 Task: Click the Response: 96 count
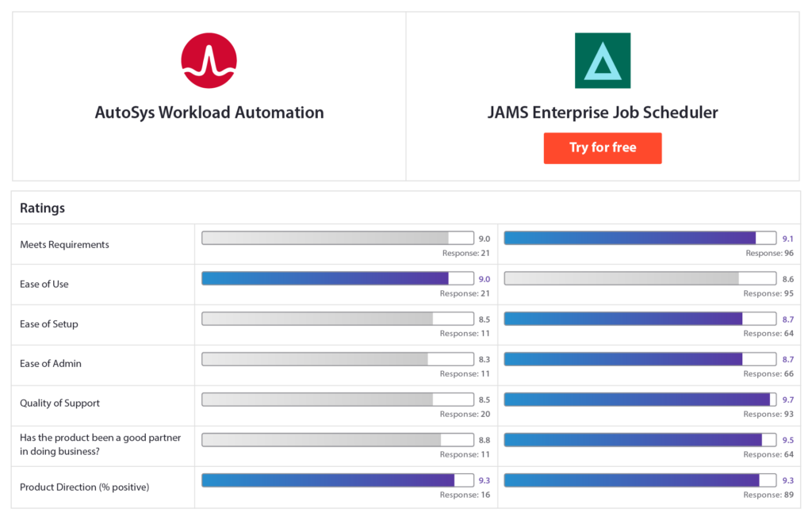pos(769,254)
